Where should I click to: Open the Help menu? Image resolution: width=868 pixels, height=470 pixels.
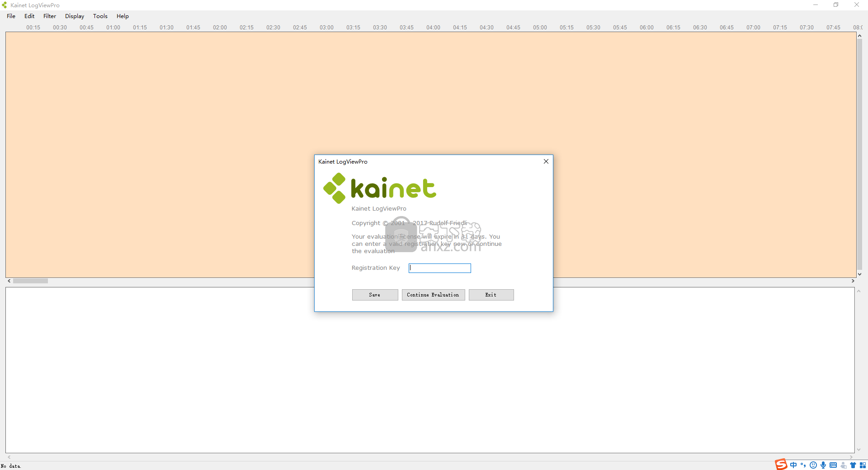click(x=123, y=16)
